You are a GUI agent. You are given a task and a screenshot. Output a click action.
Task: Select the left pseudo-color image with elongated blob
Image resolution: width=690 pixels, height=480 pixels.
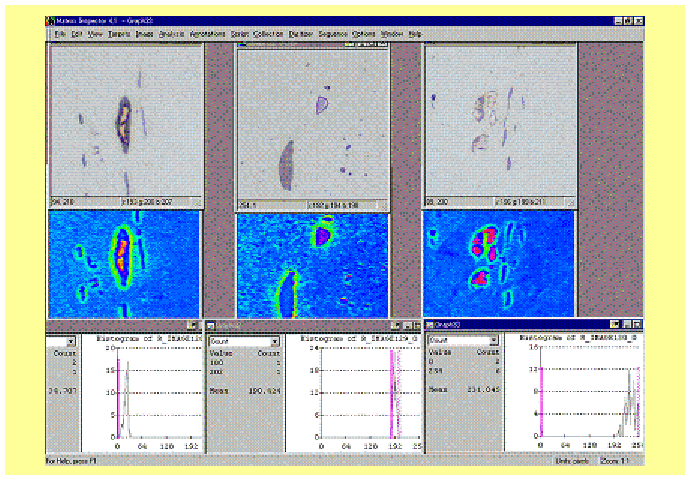pyautogui.click(x=125, y=264)
